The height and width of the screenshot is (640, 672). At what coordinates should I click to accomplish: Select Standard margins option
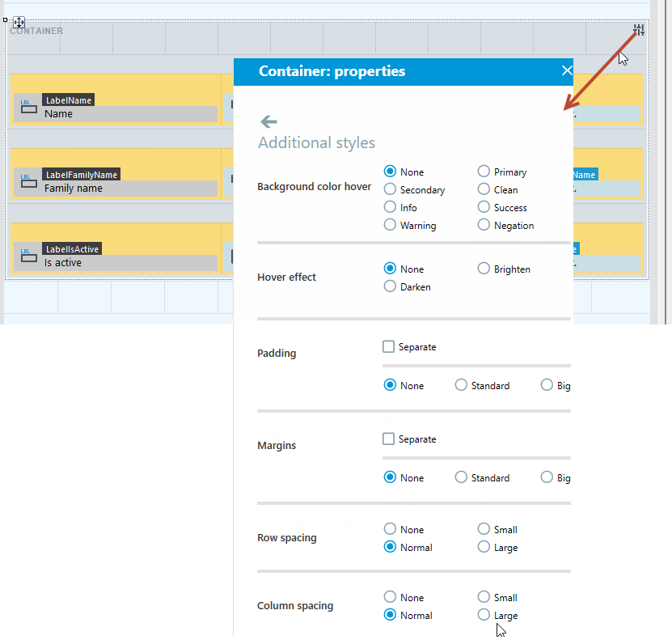tap(461, 477)
